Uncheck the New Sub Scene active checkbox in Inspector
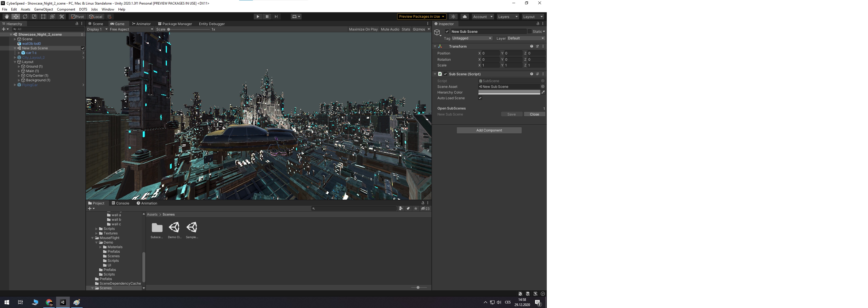The width and height of the screenshot is (868, 308). pyautogui.click(x=447, y=31)
